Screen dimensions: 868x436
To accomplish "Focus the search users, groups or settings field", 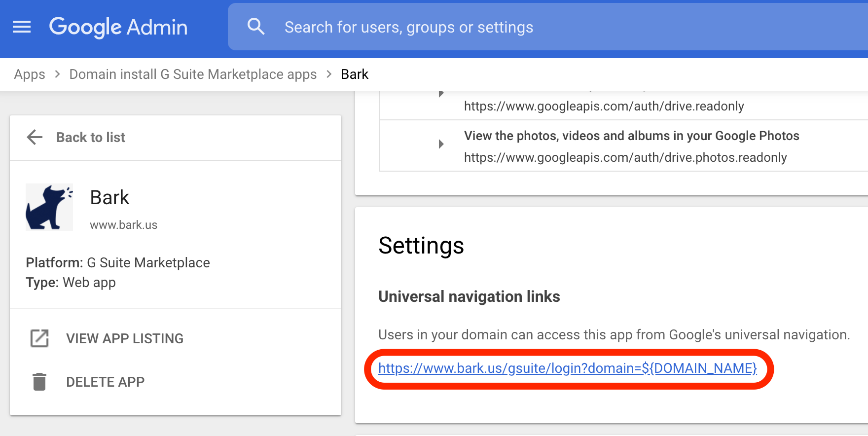I will [547, 27].
